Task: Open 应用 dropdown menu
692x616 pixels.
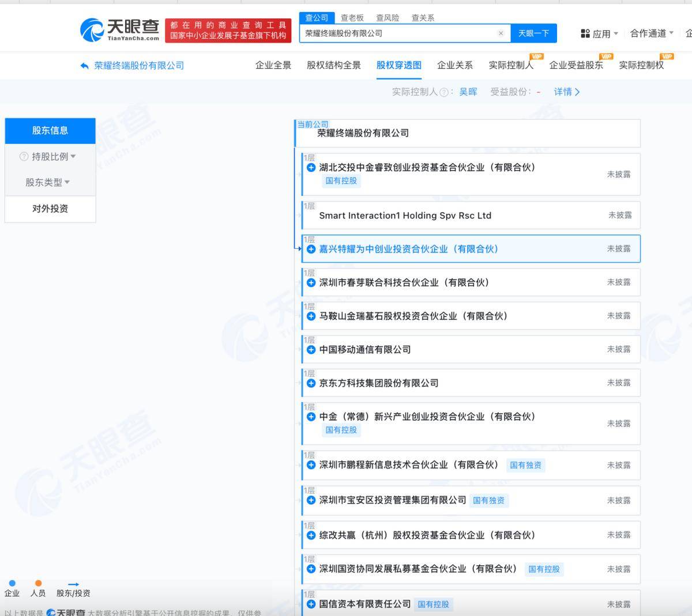Action: tap(600, 33)
